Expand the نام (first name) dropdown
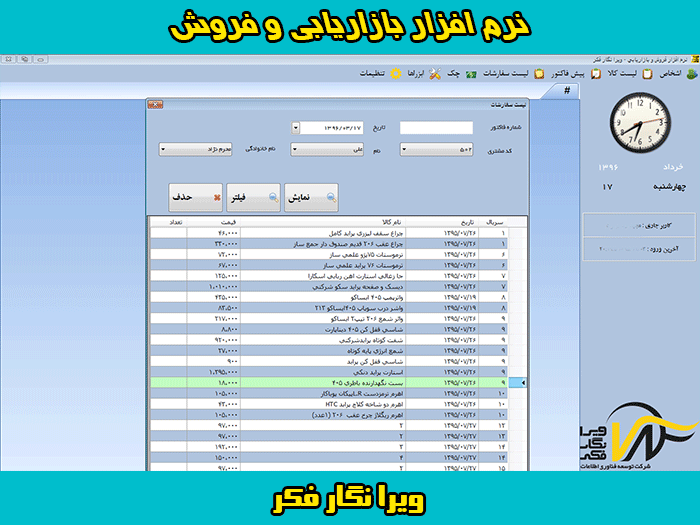The image size is (700, 525). (296, 149)
